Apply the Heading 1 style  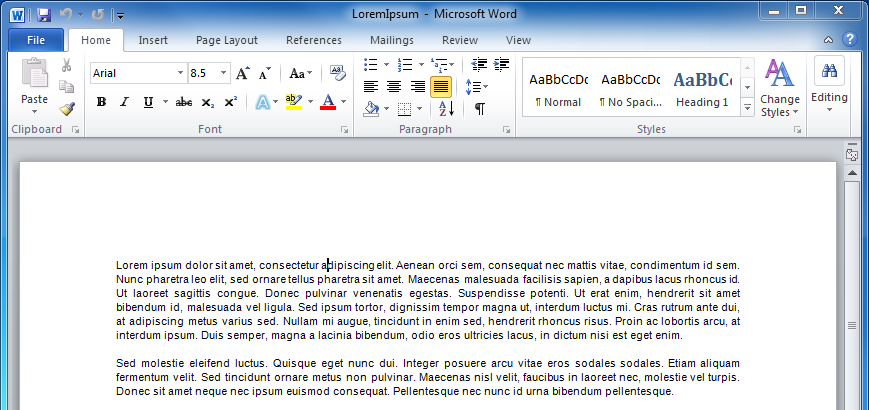[x=701, y=87]
